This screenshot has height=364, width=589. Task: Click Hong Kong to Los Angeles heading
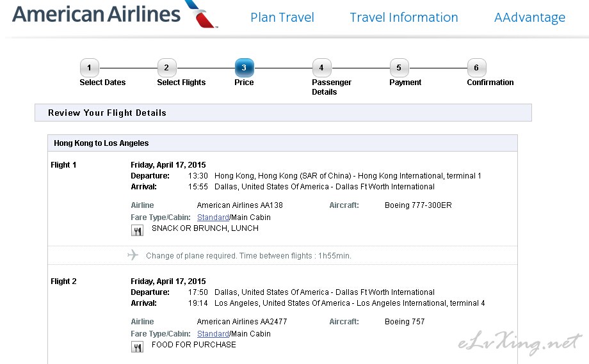(x=101, y=143)
